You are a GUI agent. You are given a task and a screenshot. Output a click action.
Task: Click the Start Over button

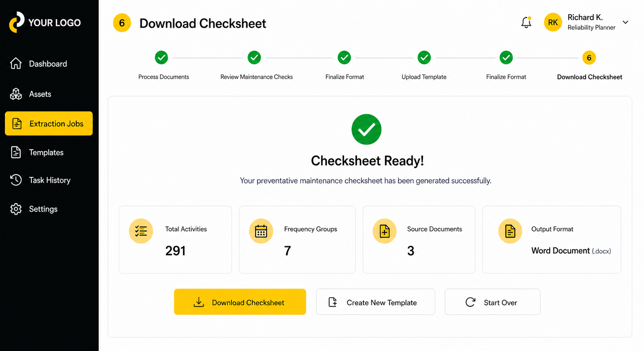click(x=492, y=302)
